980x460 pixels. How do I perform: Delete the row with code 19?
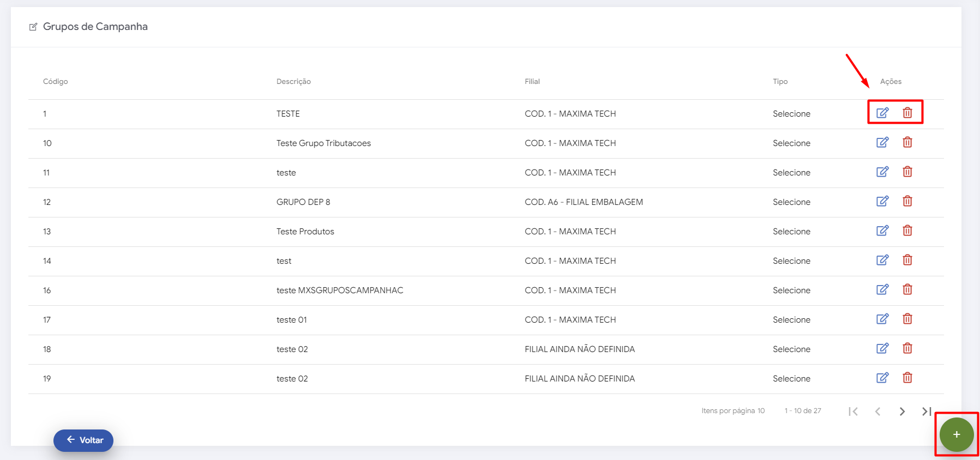click(x=907, y=378)
